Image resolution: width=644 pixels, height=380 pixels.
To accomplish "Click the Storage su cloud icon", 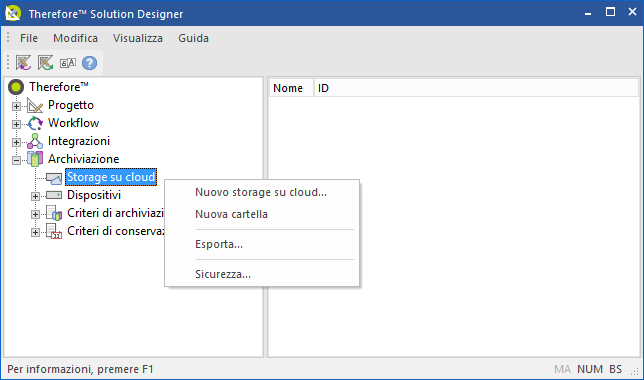I will pos(54,178).
